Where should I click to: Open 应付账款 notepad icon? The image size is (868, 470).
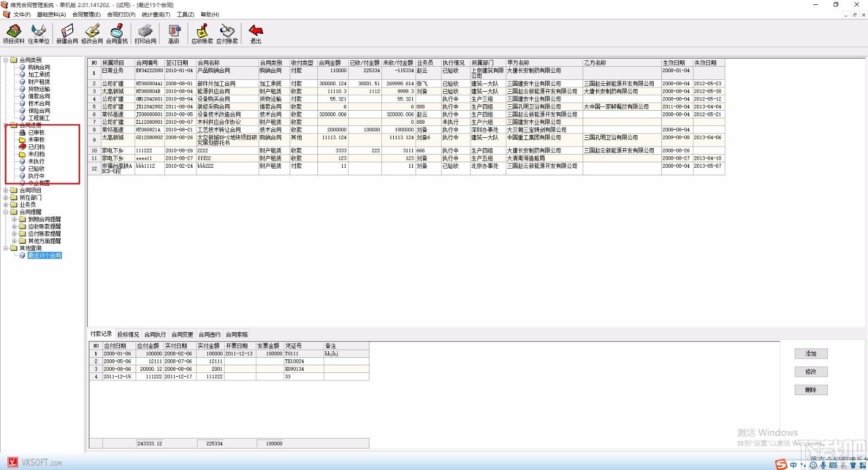(227, 34)
